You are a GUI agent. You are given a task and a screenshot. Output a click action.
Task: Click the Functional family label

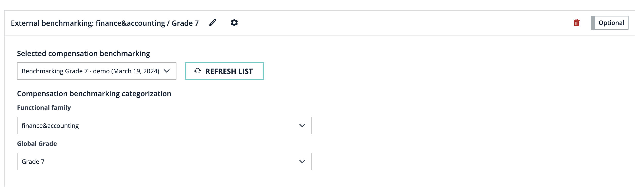point(44,108)
